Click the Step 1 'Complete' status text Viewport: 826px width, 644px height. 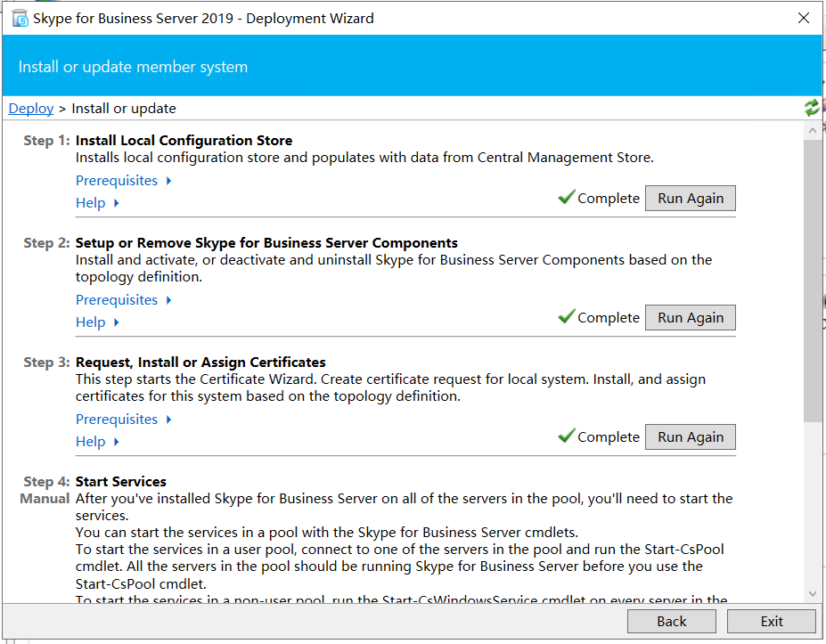(609, 199)
